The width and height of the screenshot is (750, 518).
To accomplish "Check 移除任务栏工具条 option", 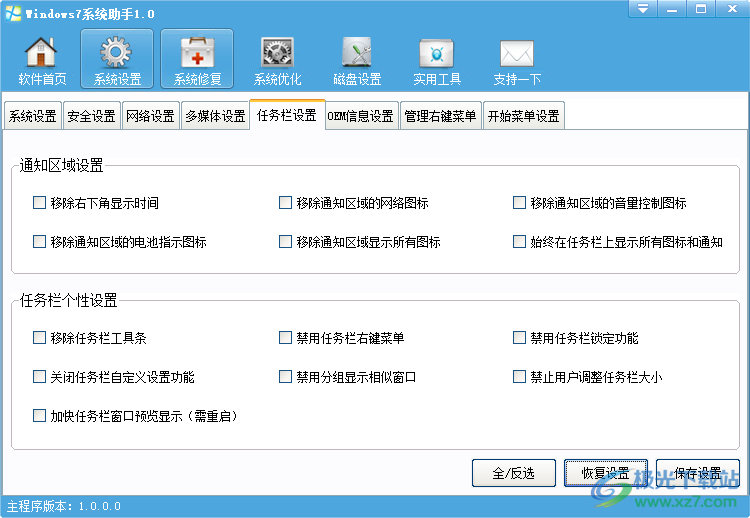I will coord(89,338).
